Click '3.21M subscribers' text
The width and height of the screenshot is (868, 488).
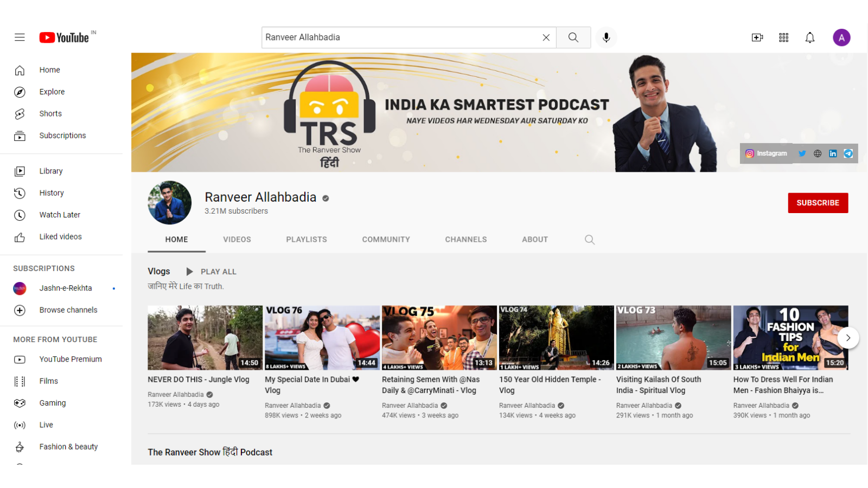[236, 211]
